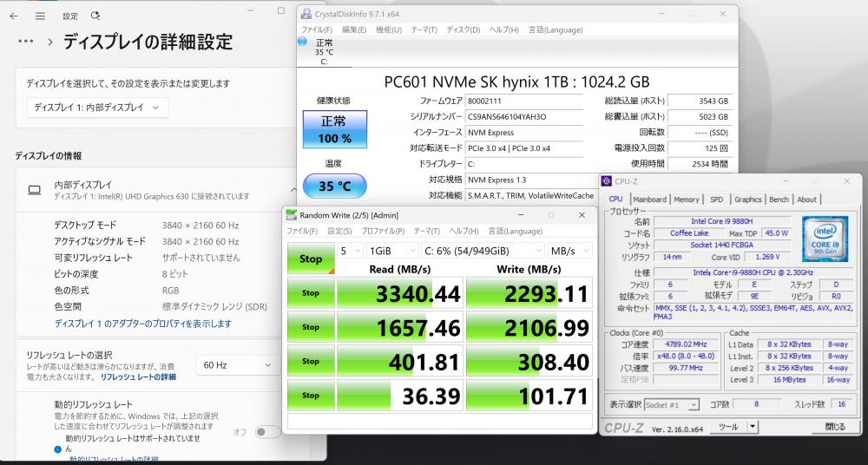Image resolution: width=868 pixels, height=465 pixels.
Task: Click the 2293.11 write result cell
Action: [529, 293]
